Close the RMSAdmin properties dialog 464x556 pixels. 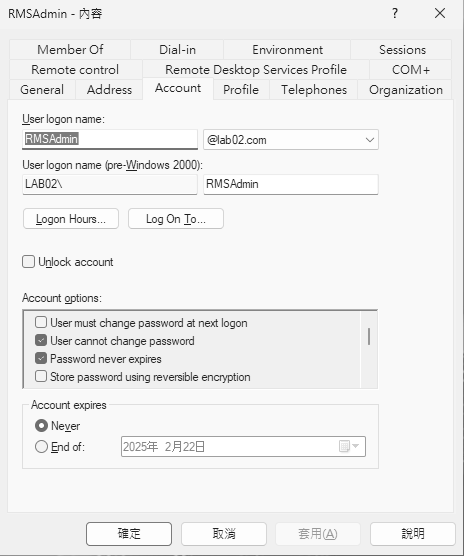[x=440, y=13]
